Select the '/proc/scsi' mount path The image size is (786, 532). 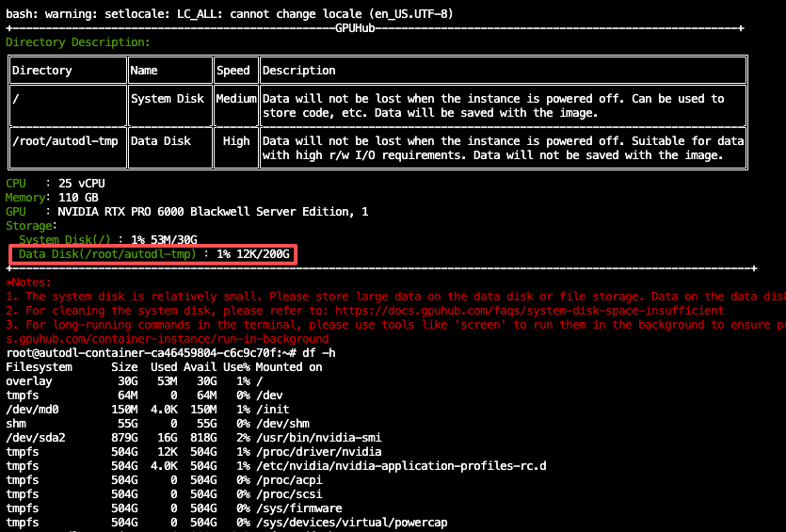click(x=289, y=494)
